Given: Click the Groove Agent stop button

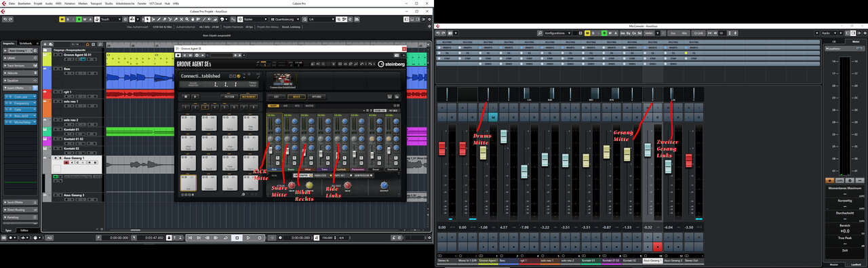Looking at the screenshot, I should click(186, 97).
